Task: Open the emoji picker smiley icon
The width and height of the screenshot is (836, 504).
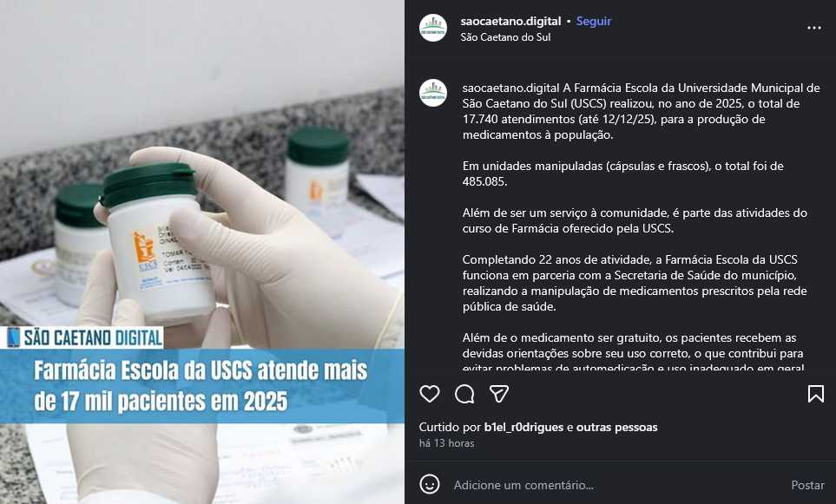Action: [x=429, y=484]
